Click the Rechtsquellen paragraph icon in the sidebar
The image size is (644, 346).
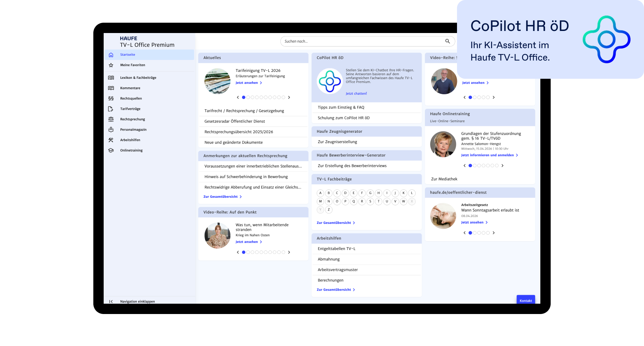coord(111,98)
